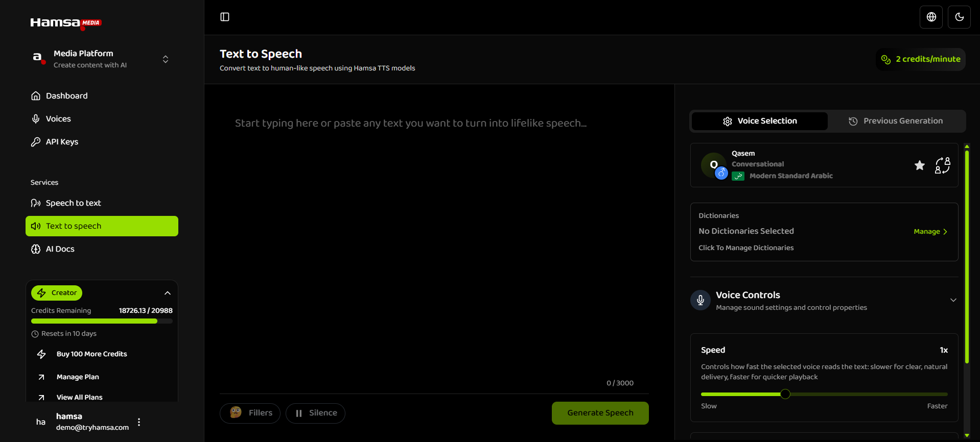The width and height of the screenshot is (980, 442).
Task: Click the Hamsa Media logo
Action: coord(66,23)
